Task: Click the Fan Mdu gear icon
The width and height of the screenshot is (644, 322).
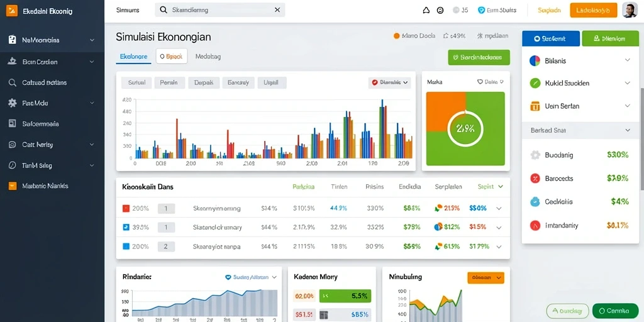Action: (x=13, y=103)
